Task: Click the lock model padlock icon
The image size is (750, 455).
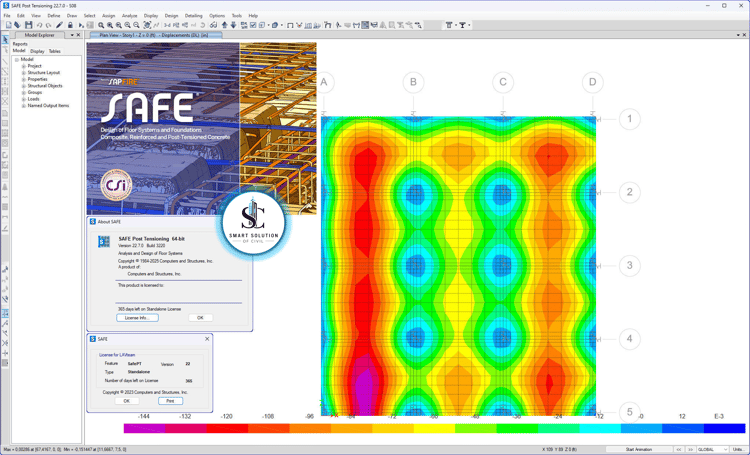Action: (x=70, y=25)
